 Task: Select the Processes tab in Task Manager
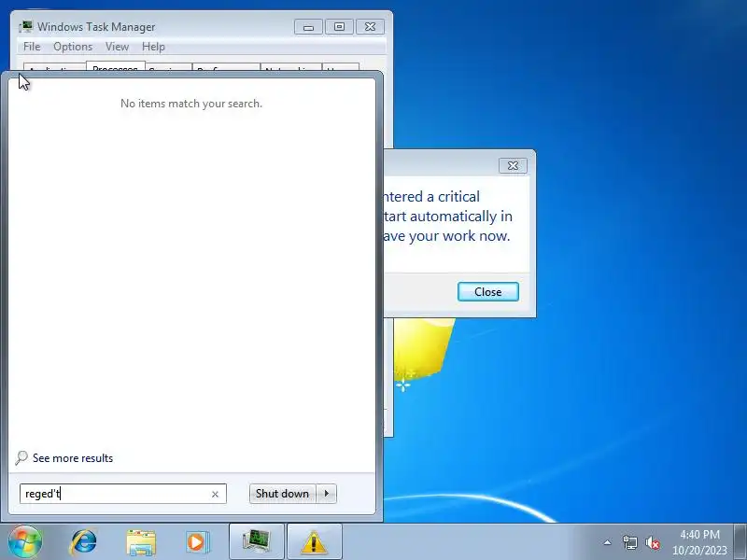tap(115, 66)
